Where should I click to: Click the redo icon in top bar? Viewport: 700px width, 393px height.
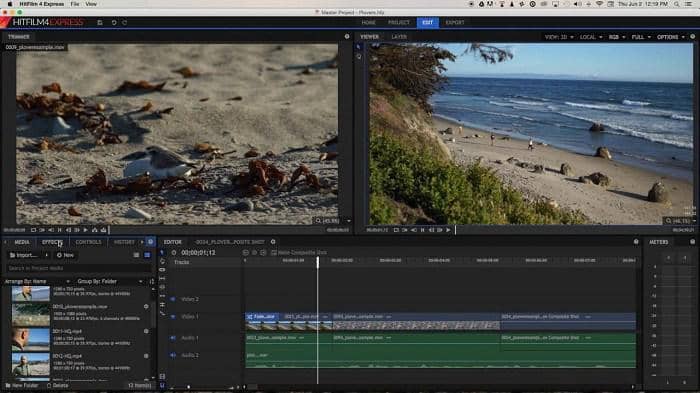[125, 22]
